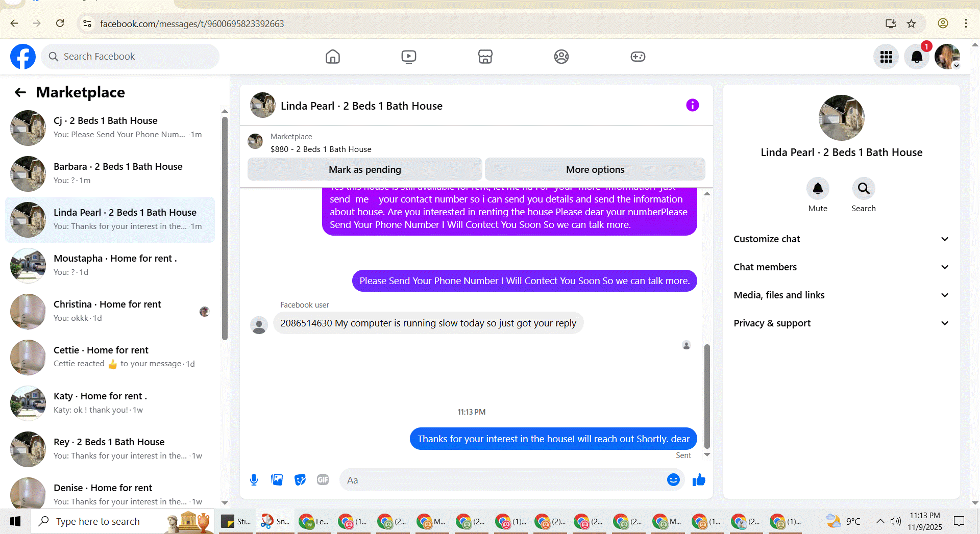Open Windows Start menu
This screenshot has height=534, width=980.
coord(15,521)
